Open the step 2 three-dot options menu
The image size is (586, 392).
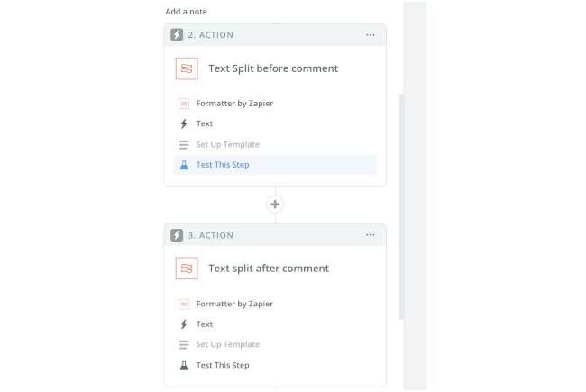tap(370, 35)
